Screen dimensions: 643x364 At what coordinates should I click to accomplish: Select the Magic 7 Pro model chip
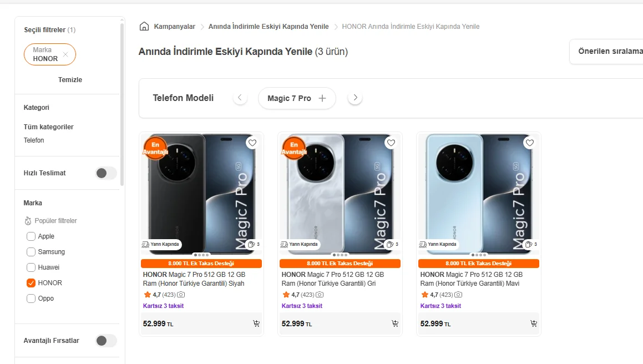point(297,98)
